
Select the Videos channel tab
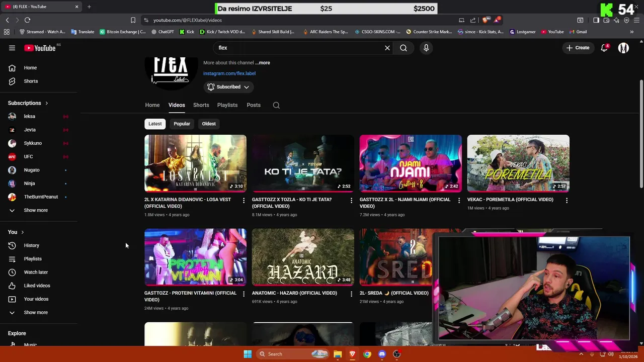177,105
